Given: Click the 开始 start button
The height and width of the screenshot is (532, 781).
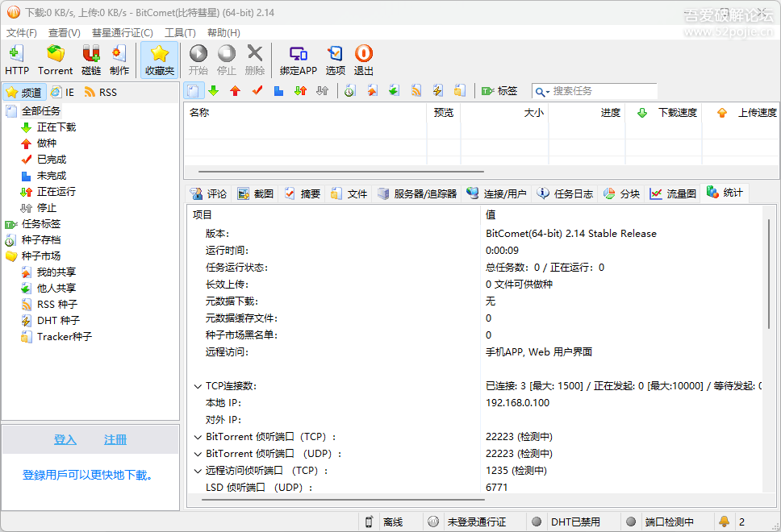Looking at the screenshot, I should point(198,60).
